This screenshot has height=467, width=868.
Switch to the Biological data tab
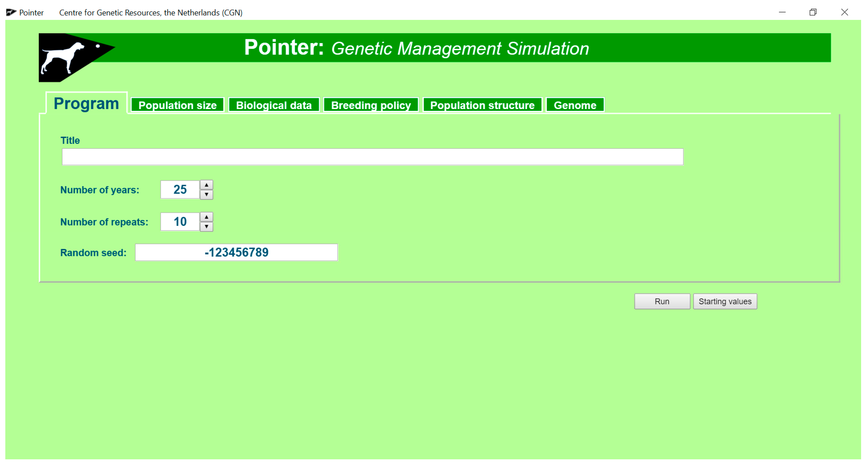(274, 105)
